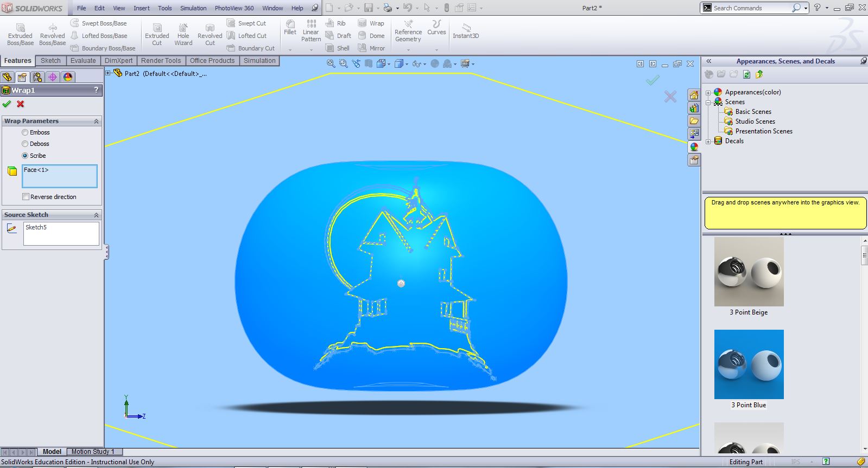Open the Design Library task pane tab
The height and width of the screenshot is (468, 868).
(x=694, y=108)
